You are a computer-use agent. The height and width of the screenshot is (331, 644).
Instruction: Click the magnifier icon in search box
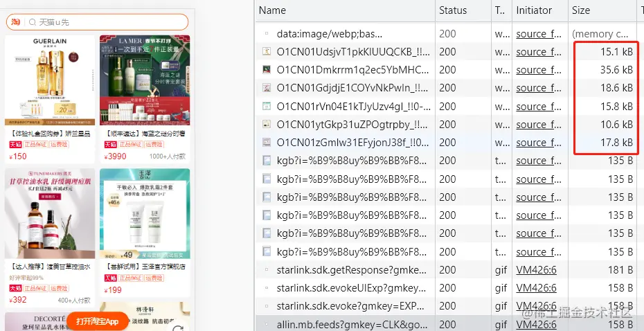pyautogui.click(x=33, y=22)
